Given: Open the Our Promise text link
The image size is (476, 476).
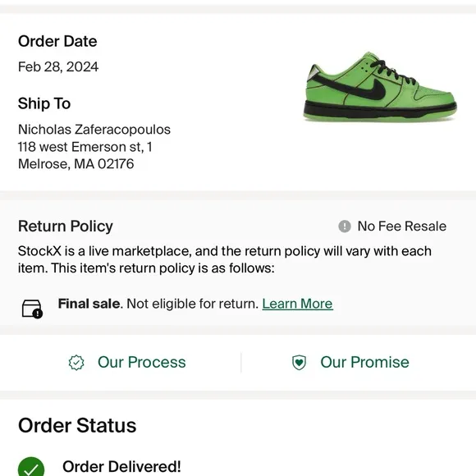Looking at the screenshot, I should [364, 362].
